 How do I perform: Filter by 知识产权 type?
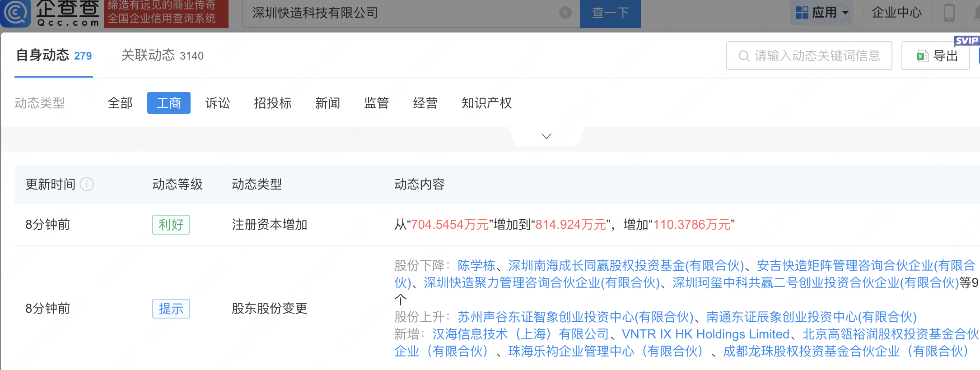(x=486, y=103)
